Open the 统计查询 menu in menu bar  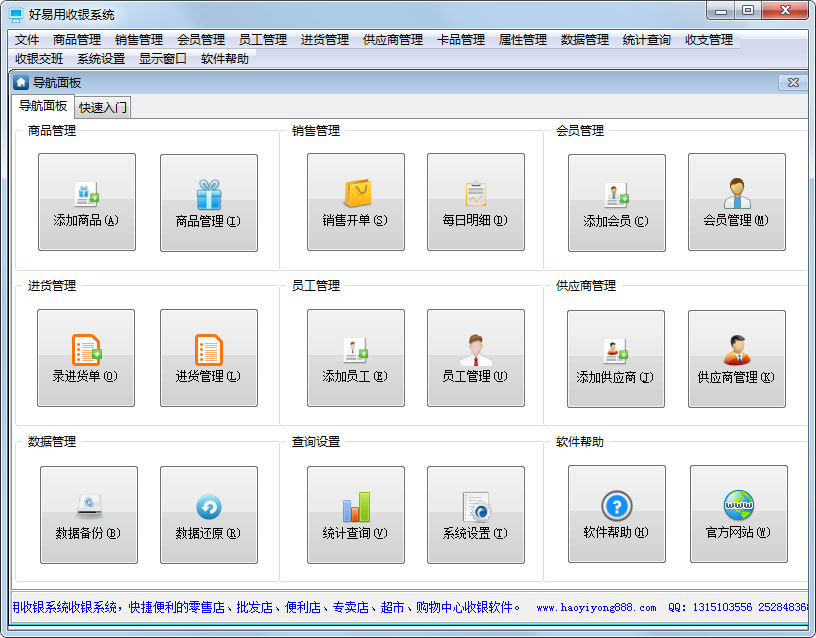tap(646, 40)
